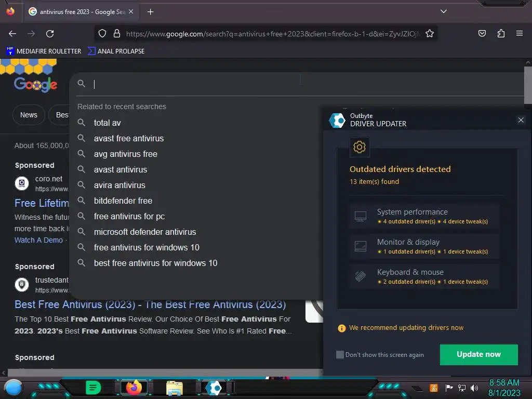Screen dimensions: 532x399
Task: Click the coro.net site favicon
Action: [x=22, y=183]
